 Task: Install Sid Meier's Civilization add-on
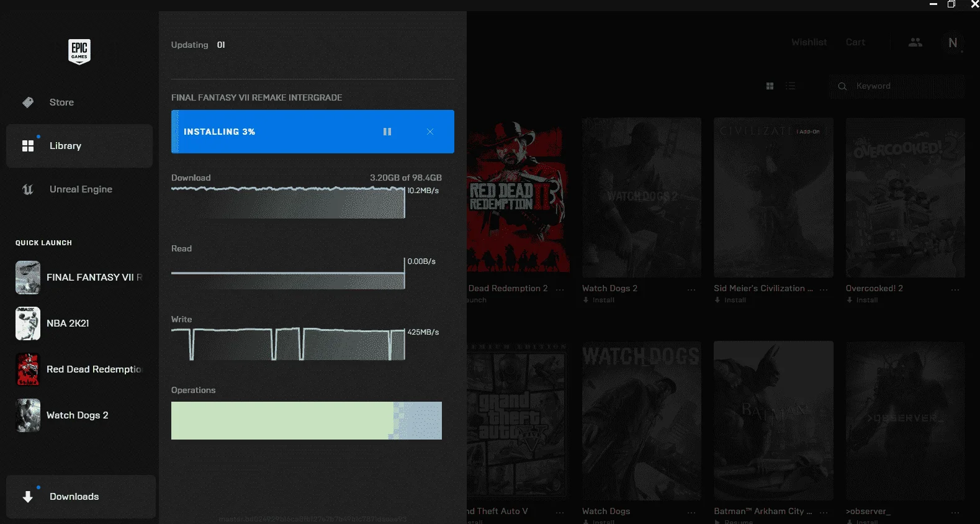[731, 300]
